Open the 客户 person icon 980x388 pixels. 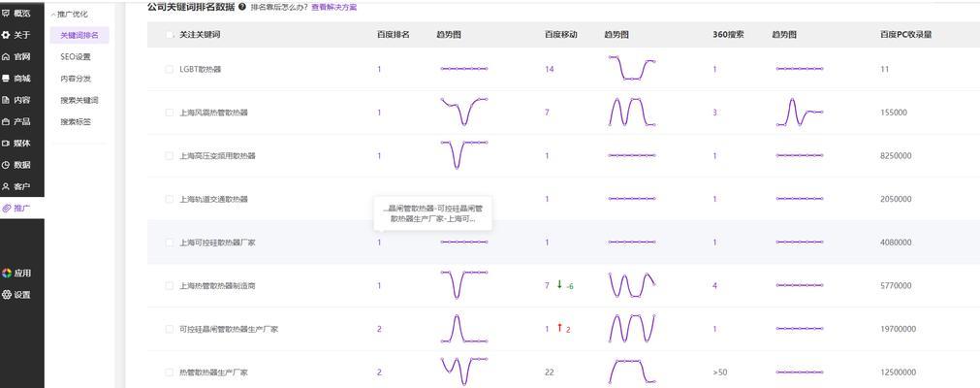(6, 186)
